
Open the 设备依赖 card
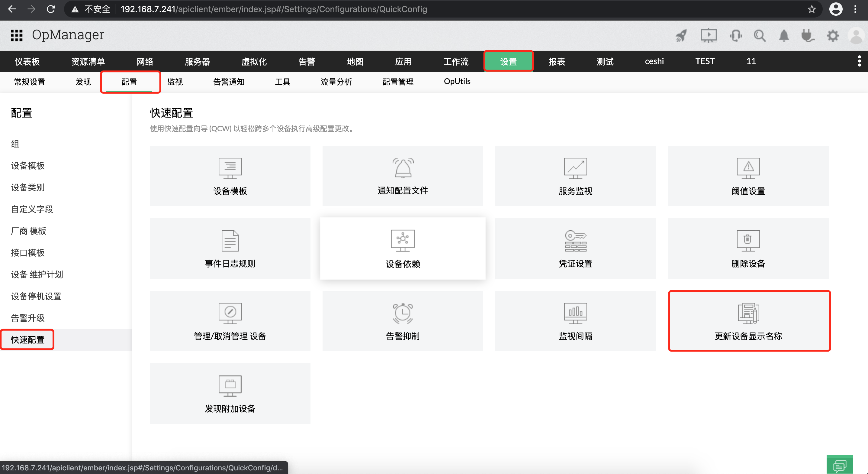click(403, 248)
